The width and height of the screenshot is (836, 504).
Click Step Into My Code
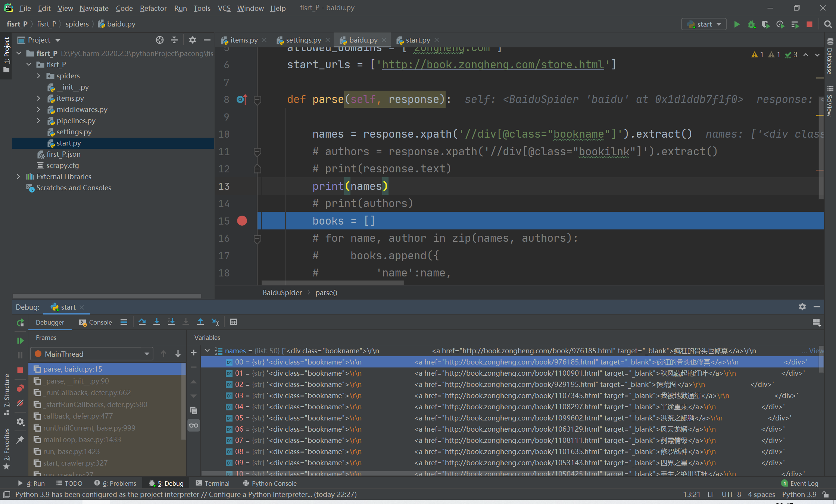(x=171, y=322)
